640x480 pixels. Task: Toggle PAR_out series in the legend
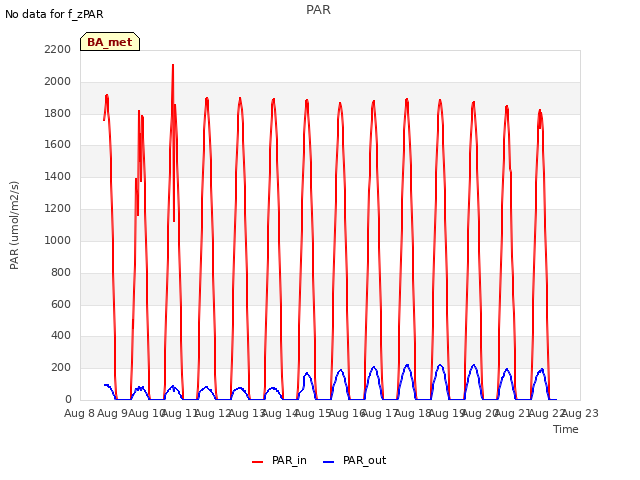pos(354,461)
